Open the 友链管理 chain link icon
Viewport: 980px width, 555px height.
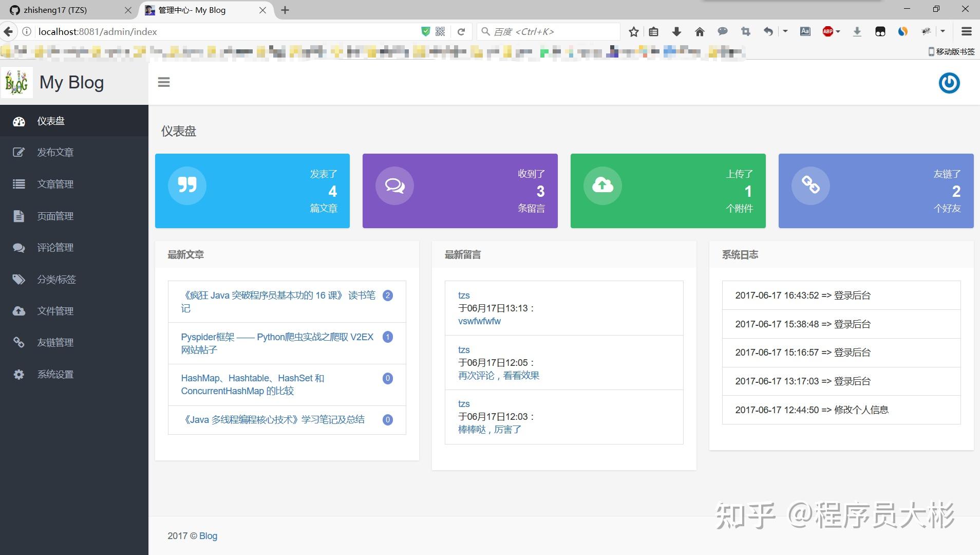click(18, 342)
